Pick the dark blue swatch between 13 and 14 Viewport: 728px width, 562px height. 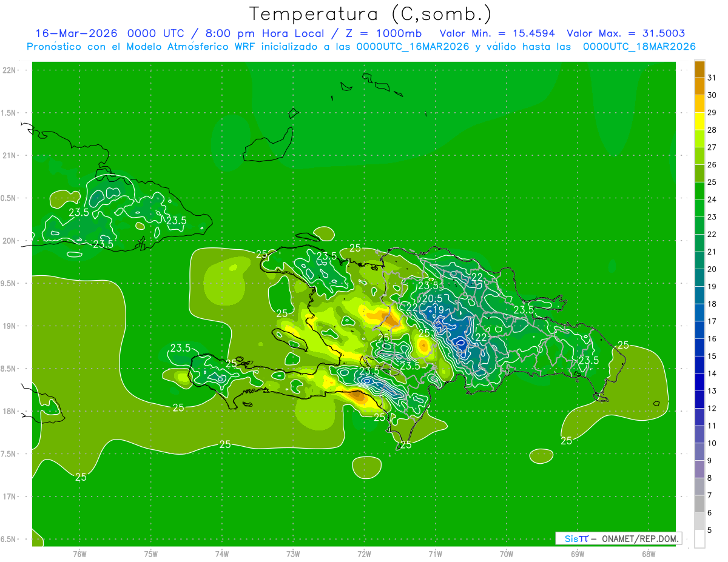699,382
